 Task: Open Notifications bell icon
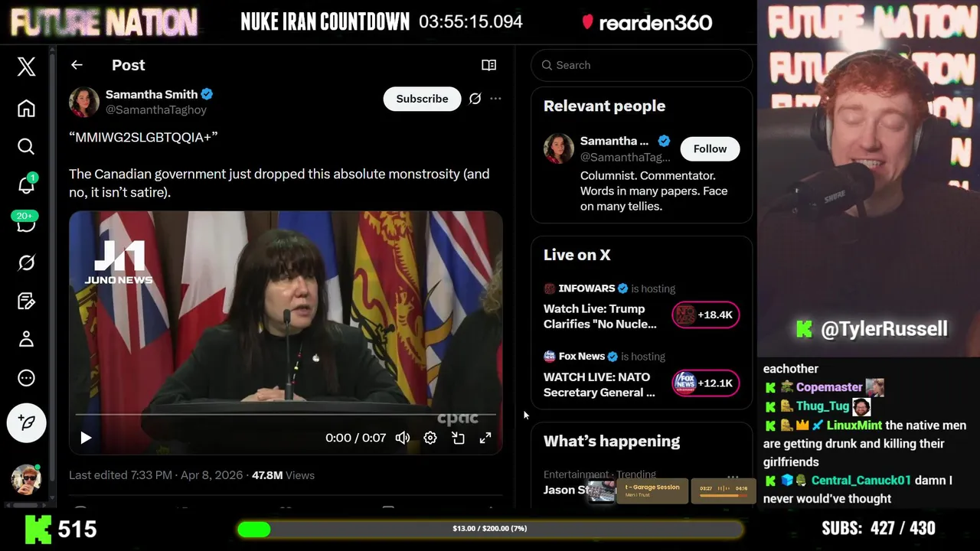(26, 184)
